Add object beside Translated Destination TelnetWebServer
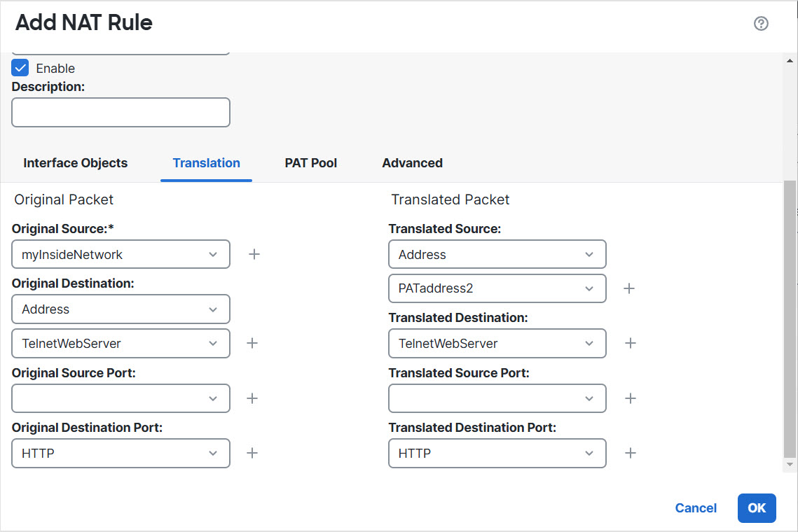Viewport: 798px width, 532px height. (631, 343)
